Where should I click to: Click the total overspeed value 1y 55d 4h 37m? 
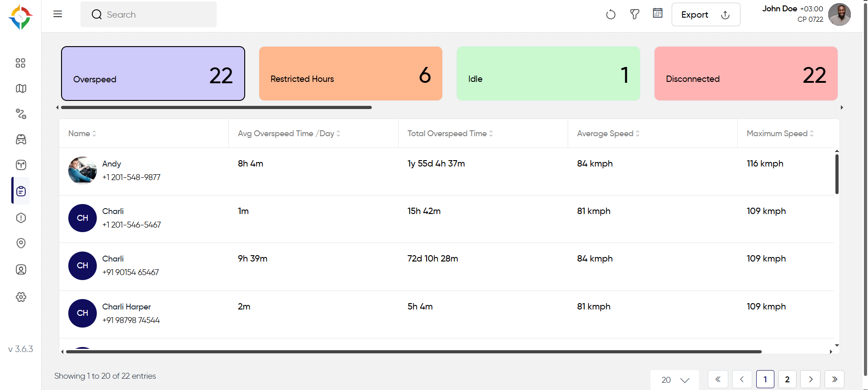[436, 163]
